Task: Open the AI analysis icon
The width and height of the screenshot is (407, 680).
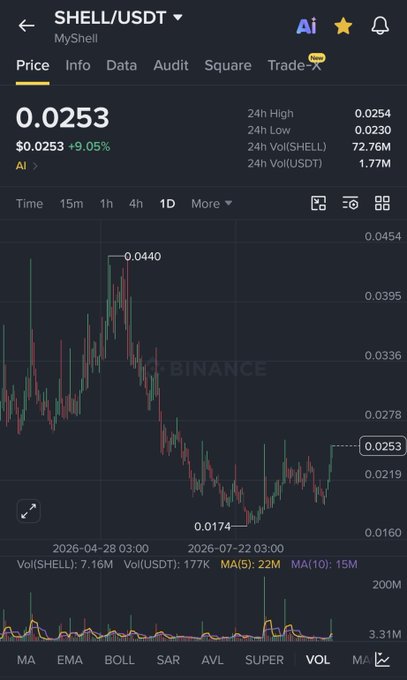Action: click(x=306, y=26)
